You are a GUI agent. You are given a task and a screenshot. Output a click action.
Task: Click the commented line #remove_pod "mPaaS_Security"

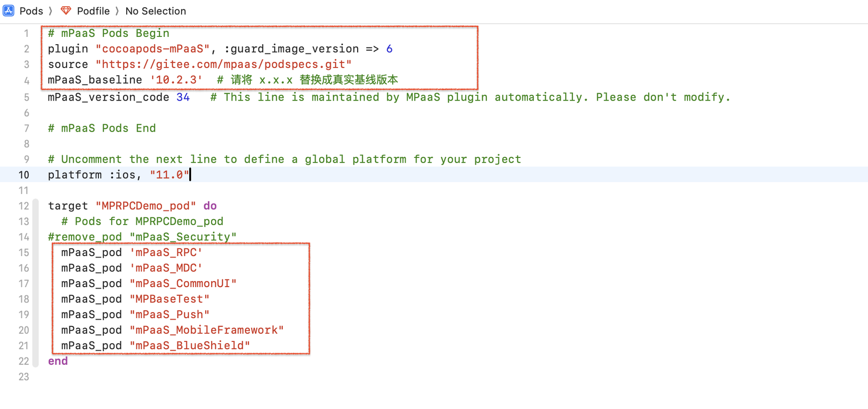pos(142,237)
